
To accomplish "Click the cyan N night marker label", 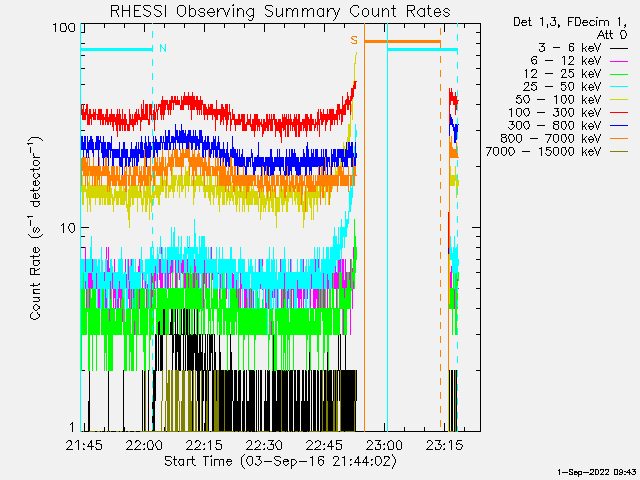I will click(163, 48).
